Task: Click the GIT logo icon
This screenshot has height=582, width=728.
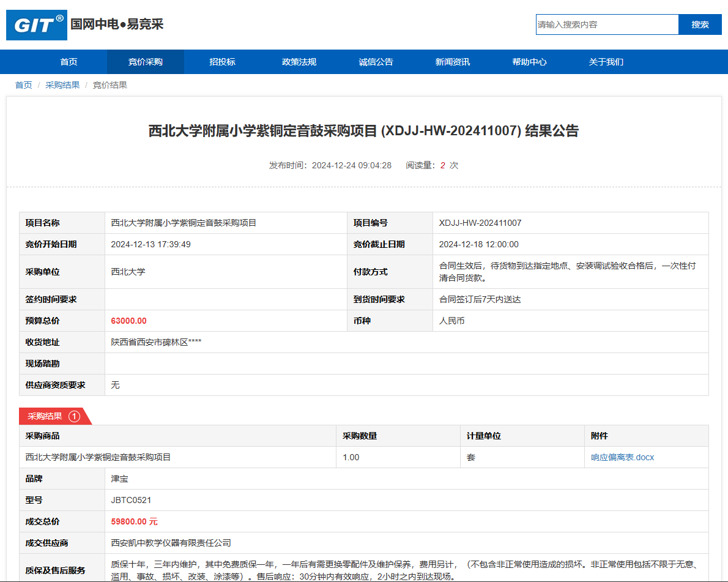Action: pyautogui.click(x=37, y=25)
